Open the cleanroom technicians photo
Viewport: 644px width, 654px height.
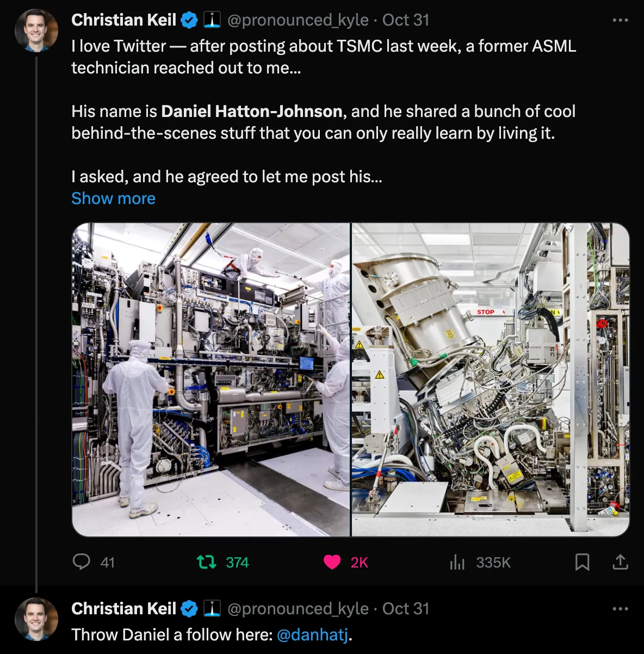tap(211, 380)
